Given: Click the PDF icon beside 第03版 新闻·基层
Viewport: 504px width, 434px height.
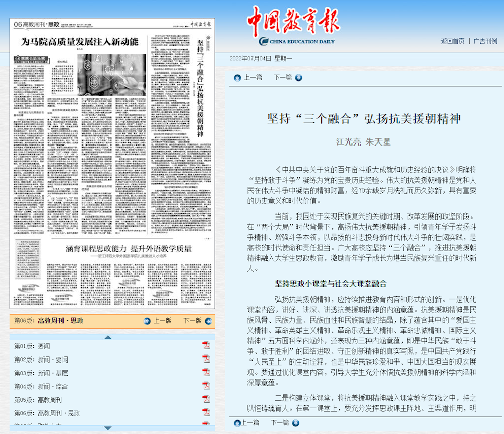Looking at the screenshot, I should click(206, 373).
